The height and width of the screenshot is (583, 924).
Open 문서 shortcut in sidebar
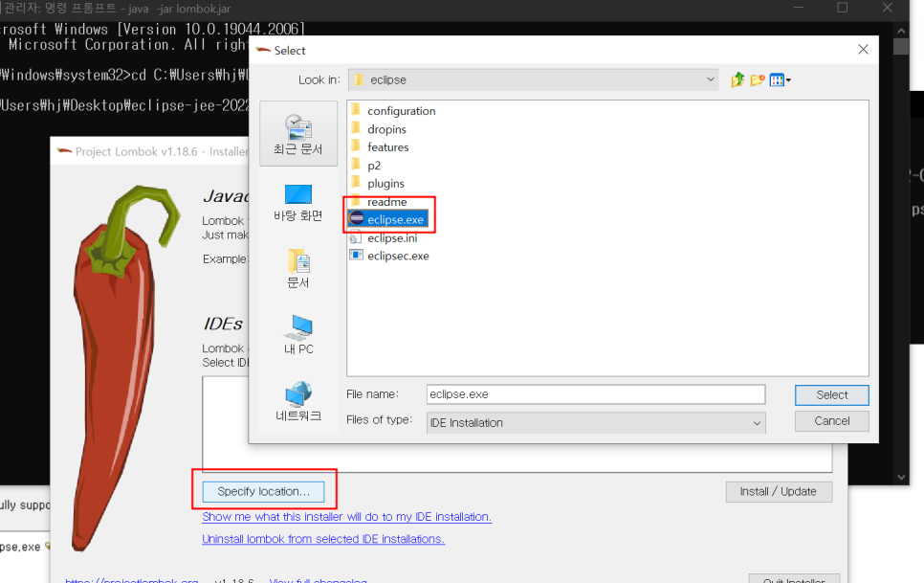tap(298, 268)
